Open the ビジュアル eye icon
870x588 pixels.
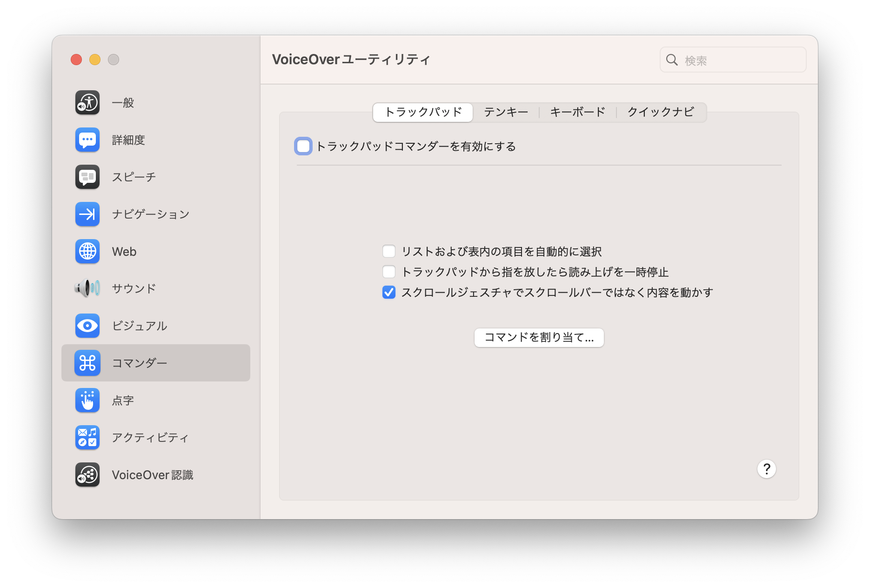tap(87, 326)
